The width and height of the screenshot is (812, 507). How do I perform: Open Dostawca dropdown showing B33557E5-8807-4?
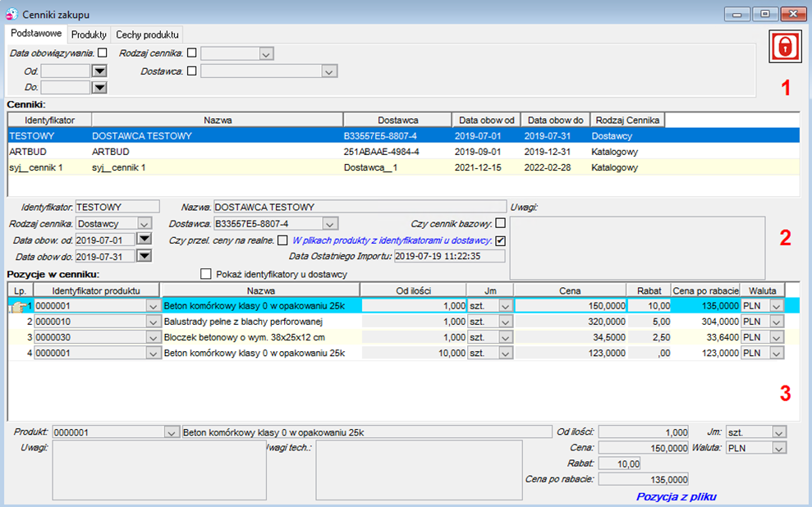pyautogui.click(x=329, y=224)
